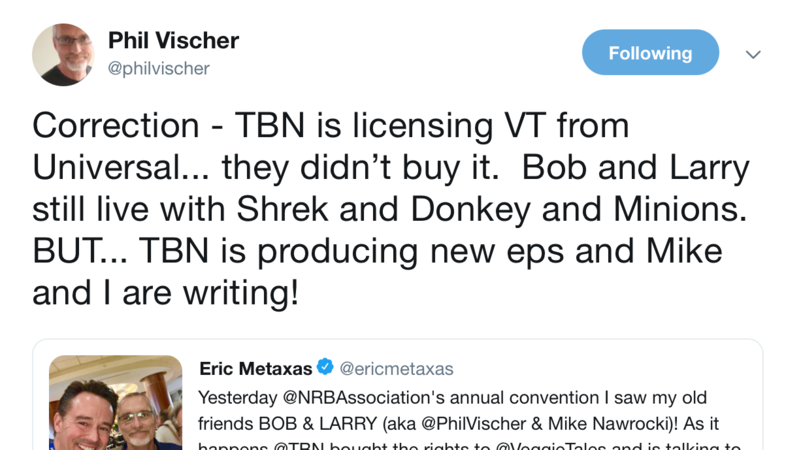Expand the tweet options chevron menu

pos(753,54)
